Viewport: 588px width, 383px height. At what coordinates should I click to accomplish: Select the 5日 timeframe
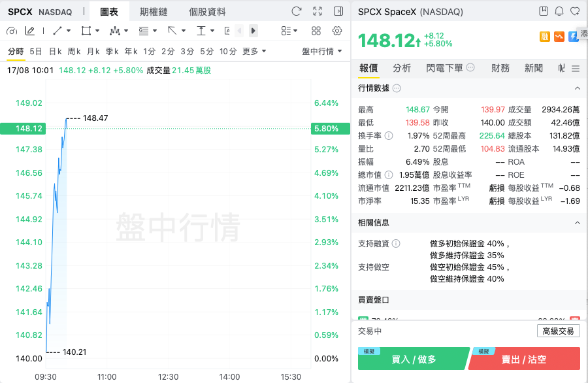(x=36, y=51)
